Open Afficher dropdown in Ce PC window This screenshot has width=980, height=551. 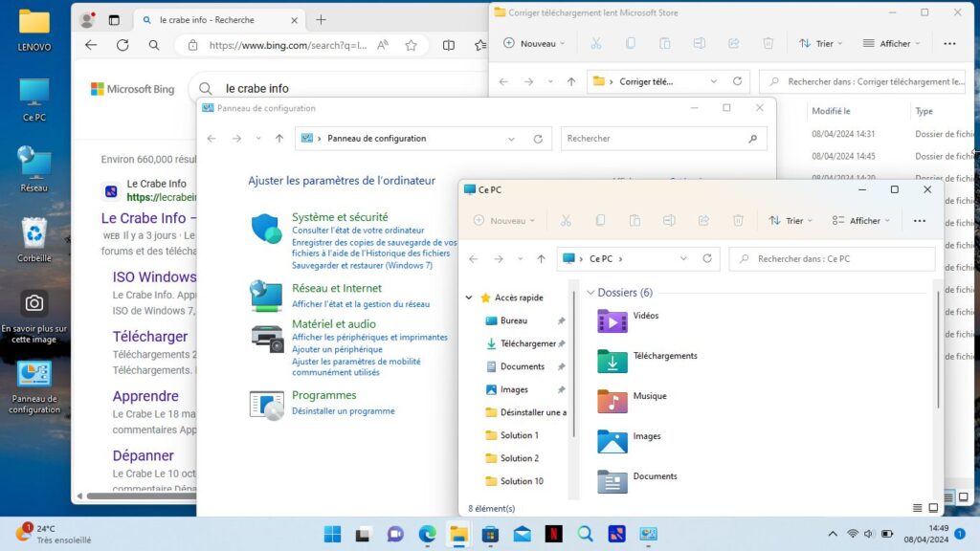click(x=860, y=221)
